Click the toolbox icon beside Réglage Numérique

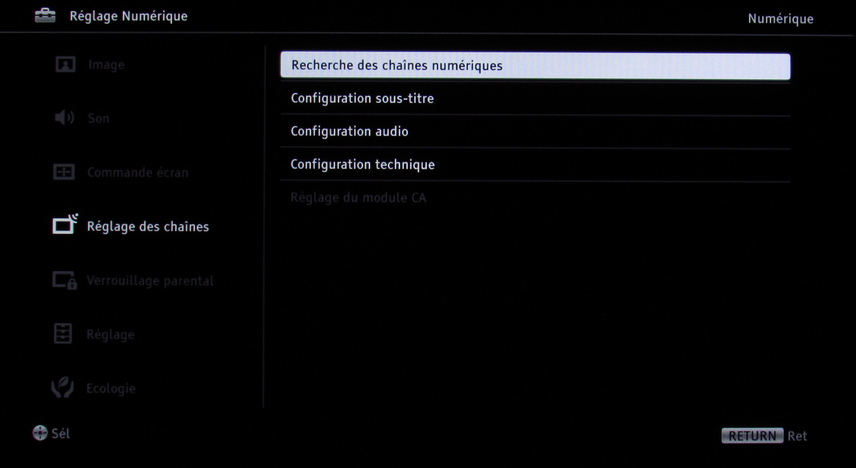45,16
